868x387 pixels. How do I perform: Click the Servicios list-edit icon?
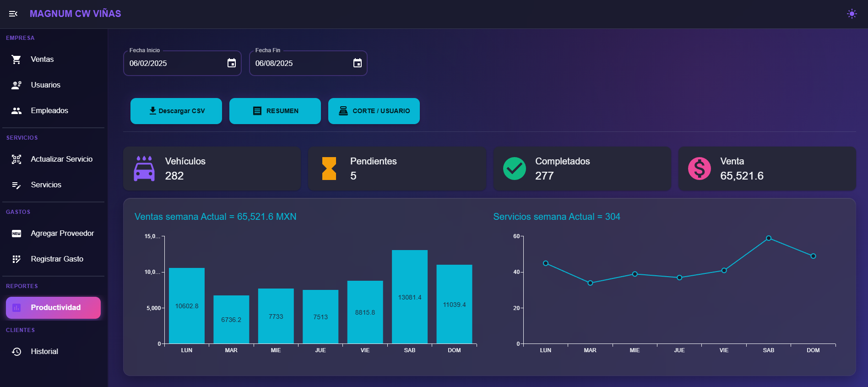16,185
